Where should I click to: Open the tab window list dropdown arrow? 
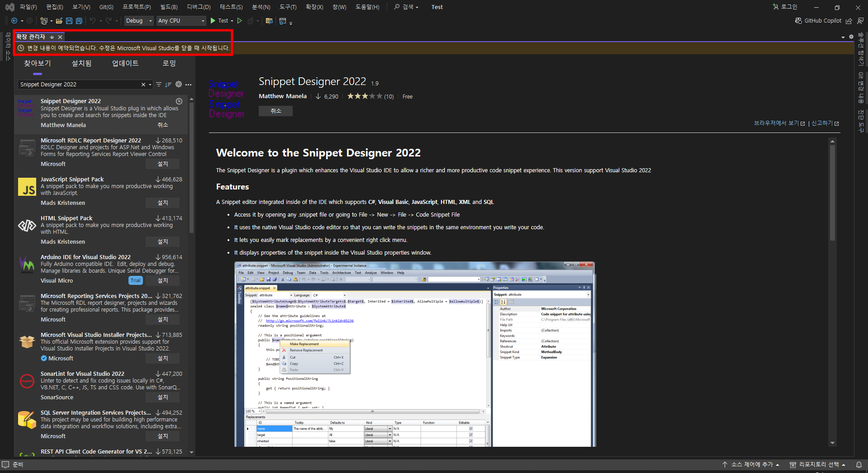pos(843,37)
